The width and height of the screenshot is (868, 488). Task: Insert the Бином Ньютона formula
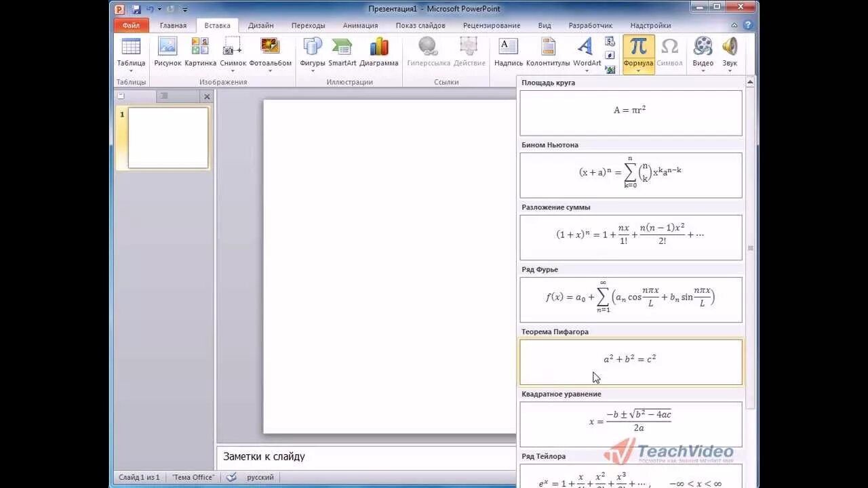[x=631, y=176]
